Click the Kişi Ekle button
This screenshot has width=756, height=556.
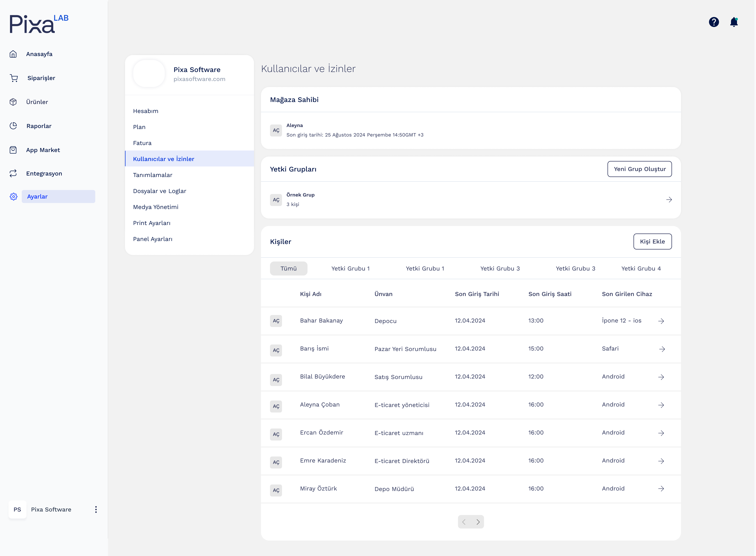[652, 242]
